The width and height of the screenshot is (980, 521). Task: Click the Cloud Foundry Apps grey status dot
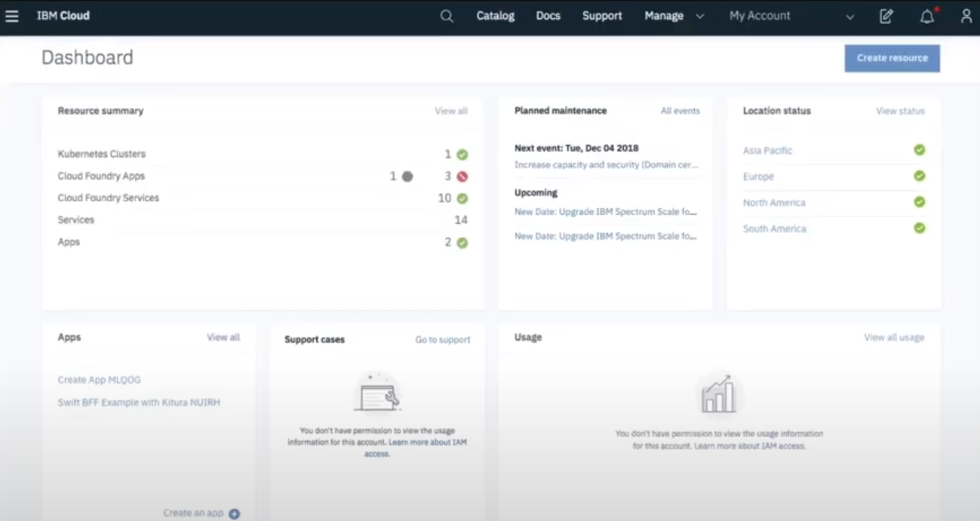coord(407,176)
